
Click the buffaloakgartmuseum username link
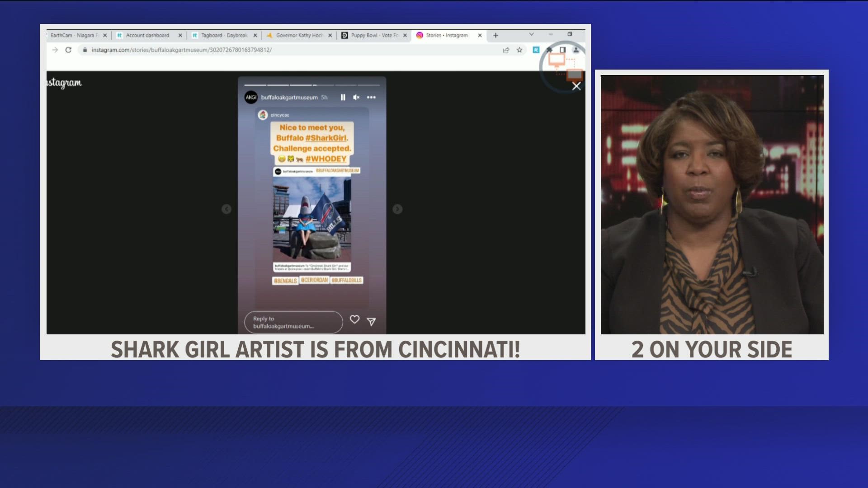click(289, 97)
